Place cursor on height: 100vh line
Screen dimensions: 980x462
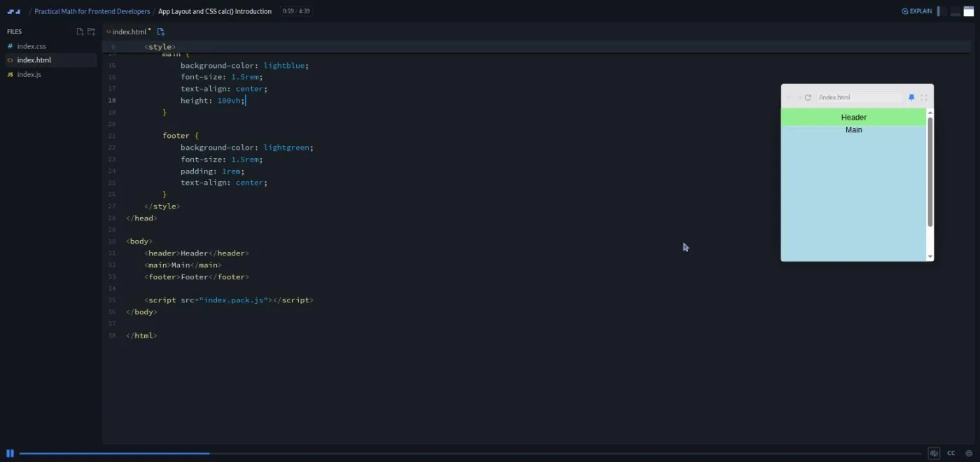(213, 101)
